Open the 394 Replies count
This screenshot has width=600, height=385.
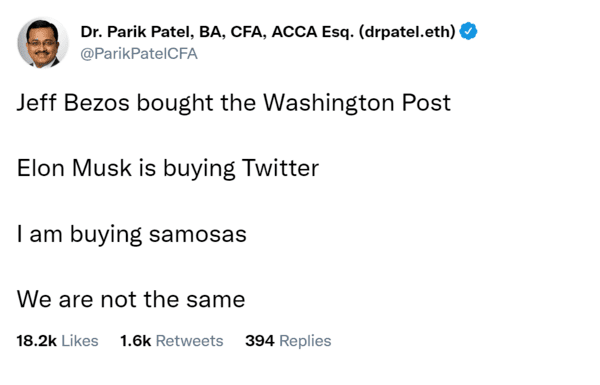click(x=288, y=341)
